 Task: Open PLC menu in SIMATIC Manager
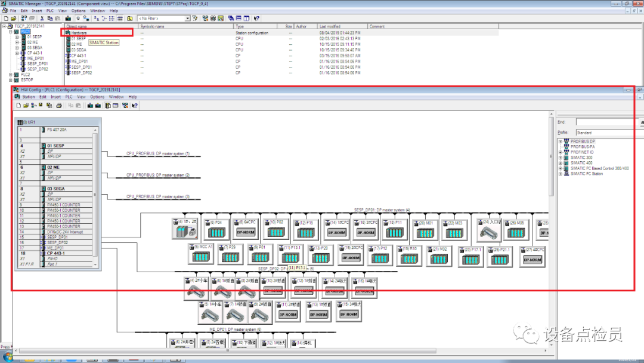tap(49, 11)
